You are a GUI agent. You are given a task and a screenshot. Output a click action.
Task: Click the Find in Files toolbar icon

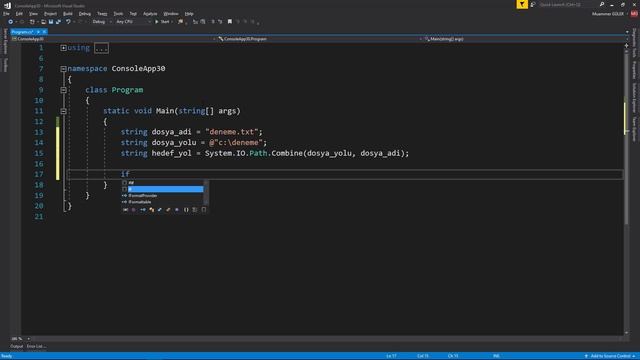[180, 22]
